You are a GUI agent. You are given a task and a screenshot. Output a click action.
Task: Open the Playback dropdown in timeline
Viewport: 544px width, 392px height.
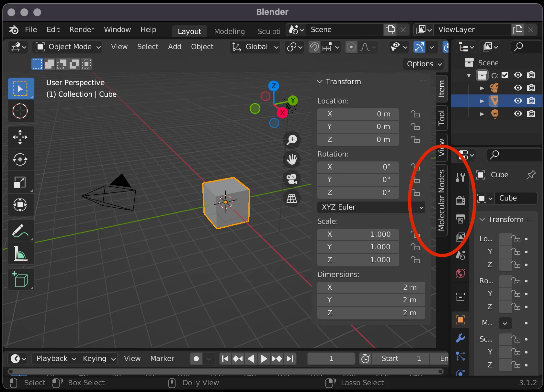pyautogui.click(x=56, y=359)
